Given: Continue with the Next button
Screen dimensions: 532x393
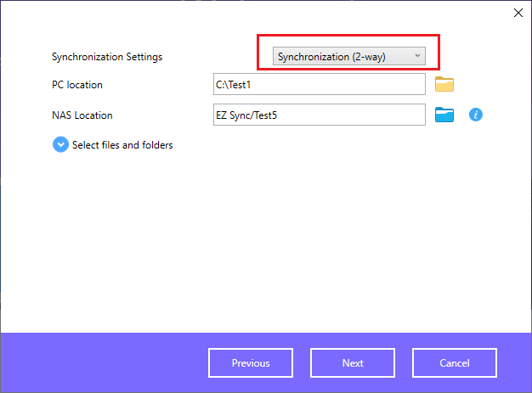Looking at the screenshot, I should tap(353, 362).
